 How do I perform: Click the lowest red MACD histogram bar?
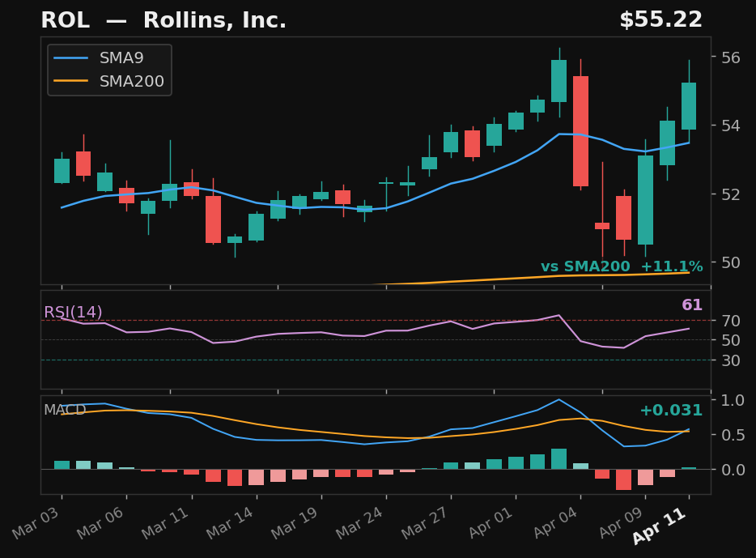click(x=623, y=480)
